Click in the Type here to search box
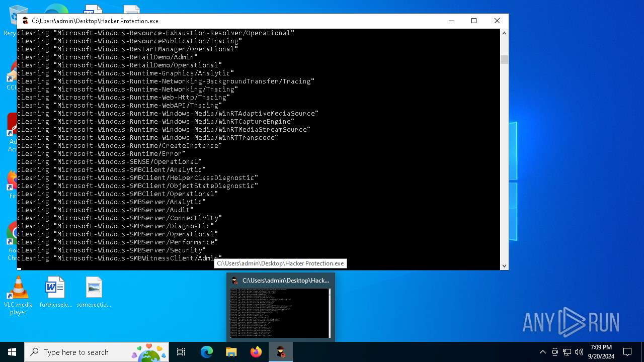Screen dimensions: 644x362 [x=97, y=352]
